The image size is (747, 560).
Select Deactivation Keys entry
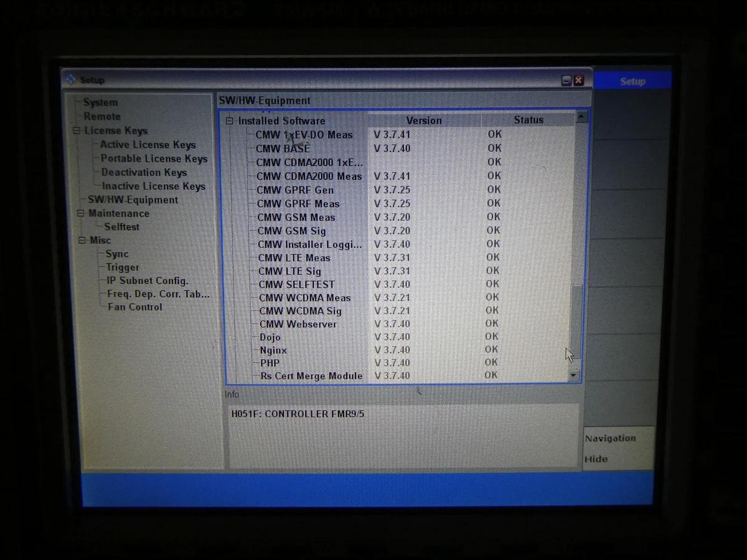tap(144, 172)
